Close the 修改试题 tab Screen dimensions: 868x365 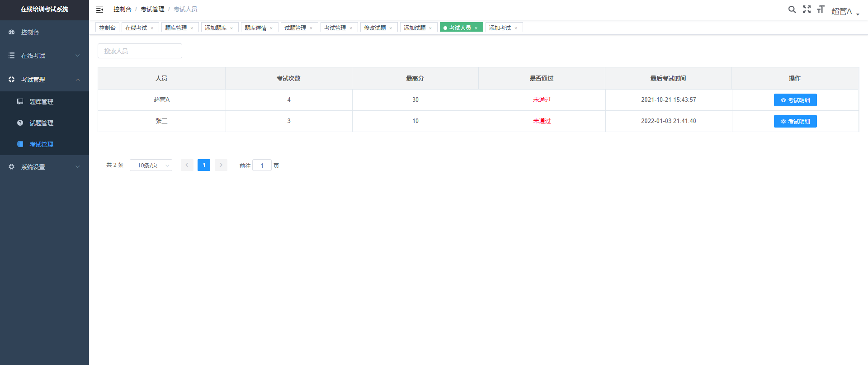coord(391,28)
